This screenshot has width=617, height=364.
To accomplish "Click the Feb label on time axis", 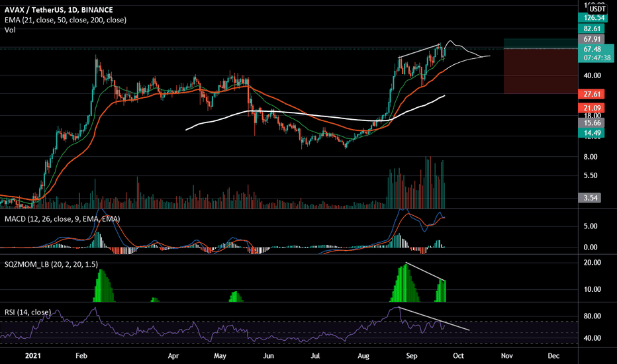I will click(x=81, y=356).
